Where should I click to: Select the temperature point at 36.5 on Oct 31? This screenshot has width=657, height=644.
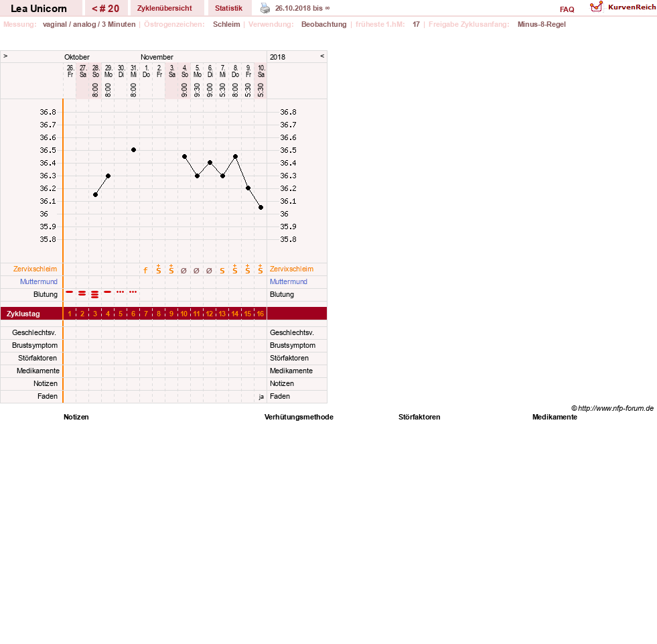click(x=134, y=149)
